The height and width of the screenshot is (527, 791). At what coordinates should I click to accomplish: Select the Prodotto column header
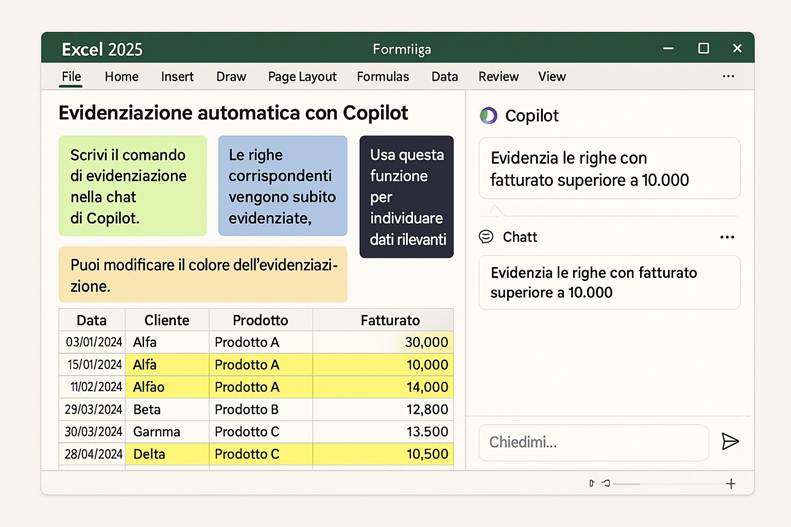261,320
